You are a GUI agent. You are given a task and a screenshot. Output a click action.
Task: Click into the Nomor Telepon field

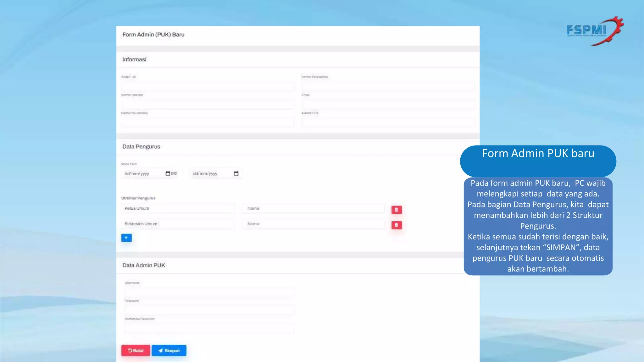point(208,104)
